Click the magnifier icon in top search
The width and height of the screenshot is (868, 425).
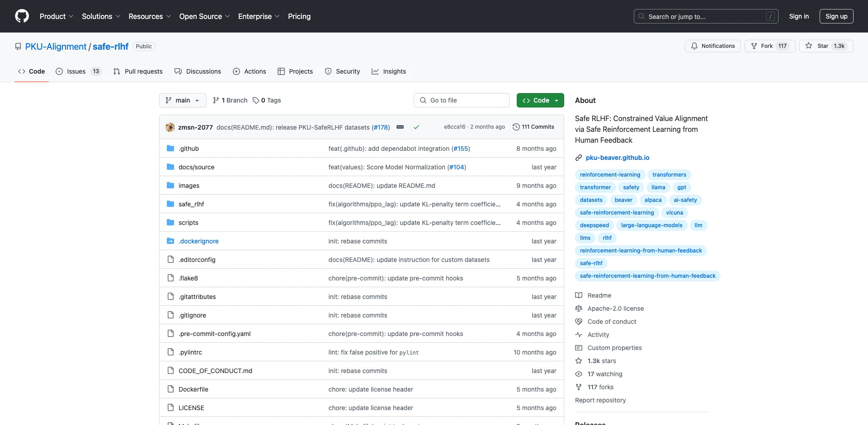pos(642,16)
